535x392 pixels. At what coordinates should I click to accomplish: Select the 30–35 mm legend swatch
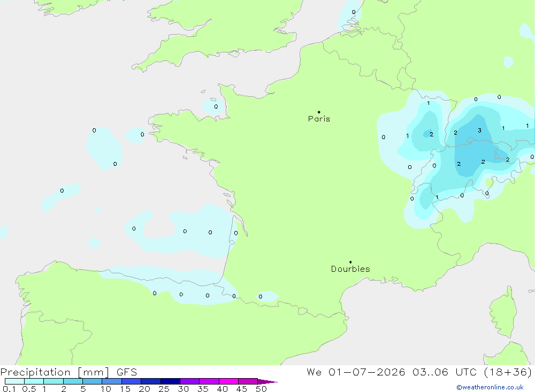190,381
